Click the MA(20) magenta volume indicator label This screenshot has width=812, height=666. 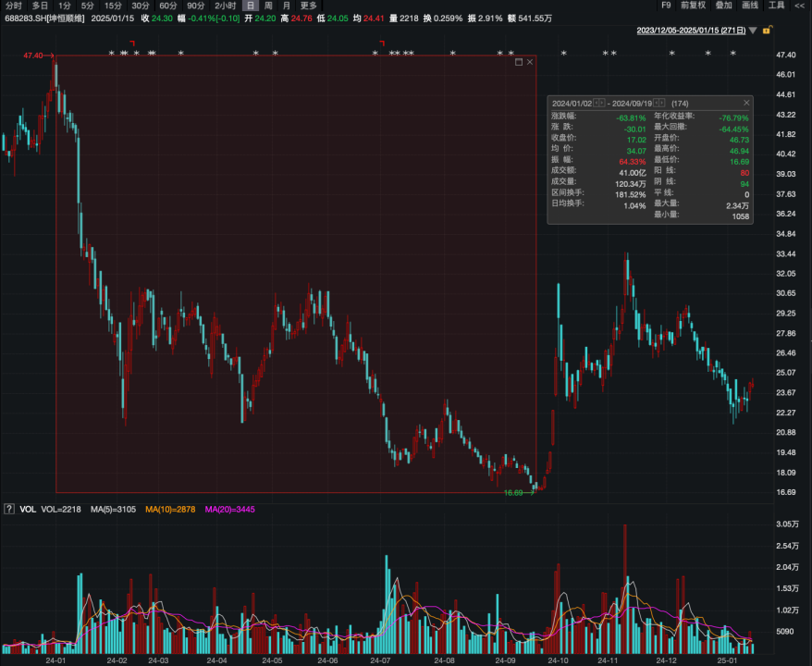pos(229,510)
